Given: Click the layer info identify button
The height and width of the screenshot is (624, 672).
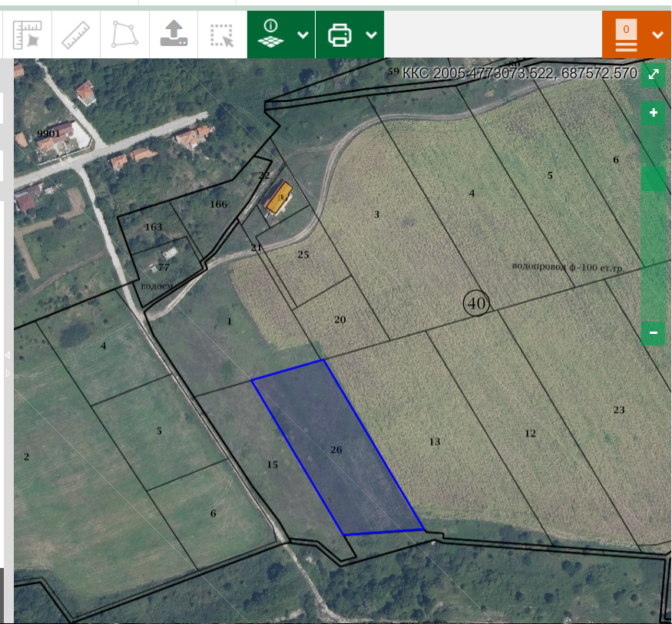Looking at the screenshot, I should point(270,35).
